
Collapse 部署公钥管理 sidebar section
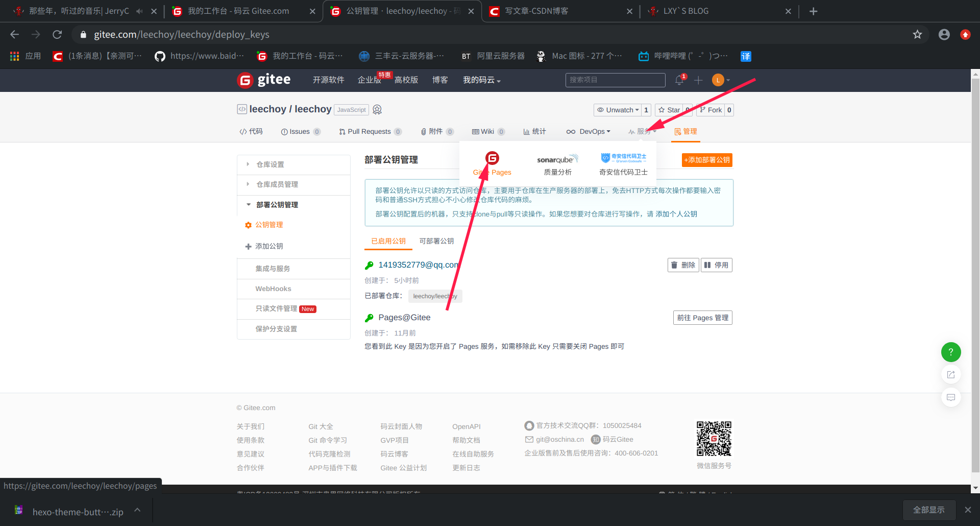tap(293, 205)
